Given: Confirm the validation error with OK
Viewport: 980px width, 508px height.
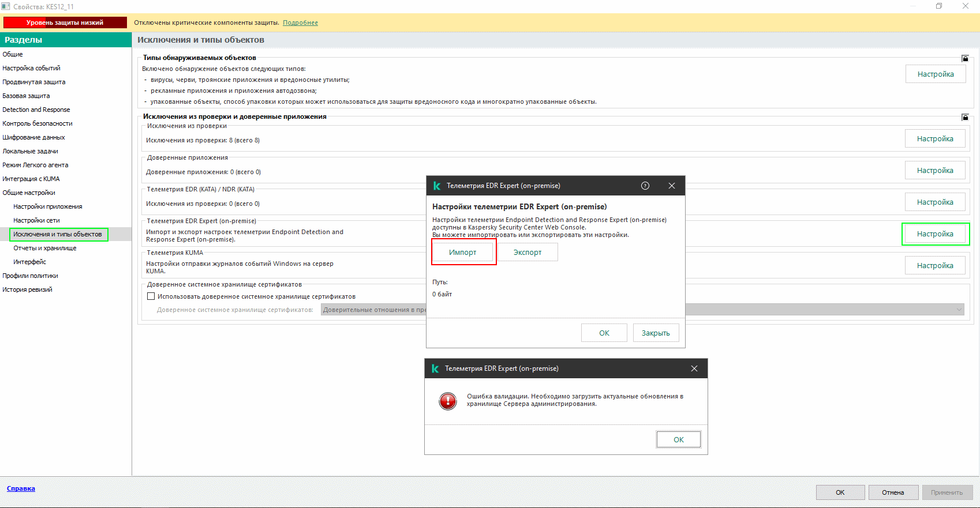Looking at the screenshot, I should [678, 439].
